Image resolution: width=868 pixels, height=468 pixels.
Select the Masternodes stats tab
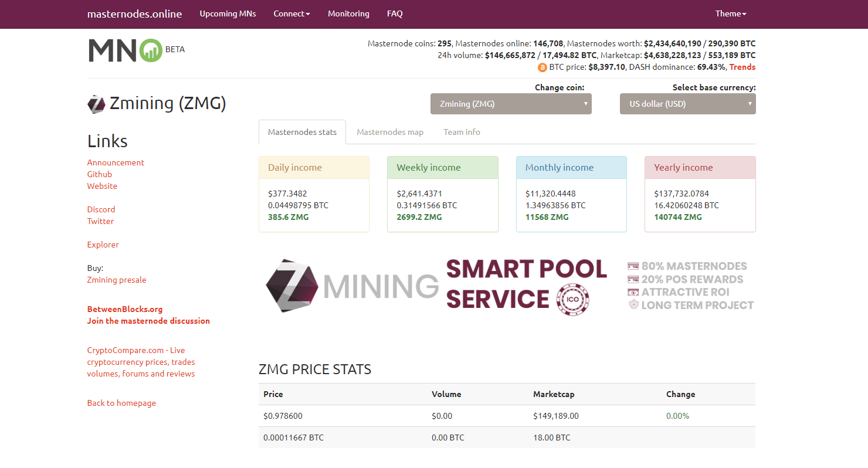[302, 132]
